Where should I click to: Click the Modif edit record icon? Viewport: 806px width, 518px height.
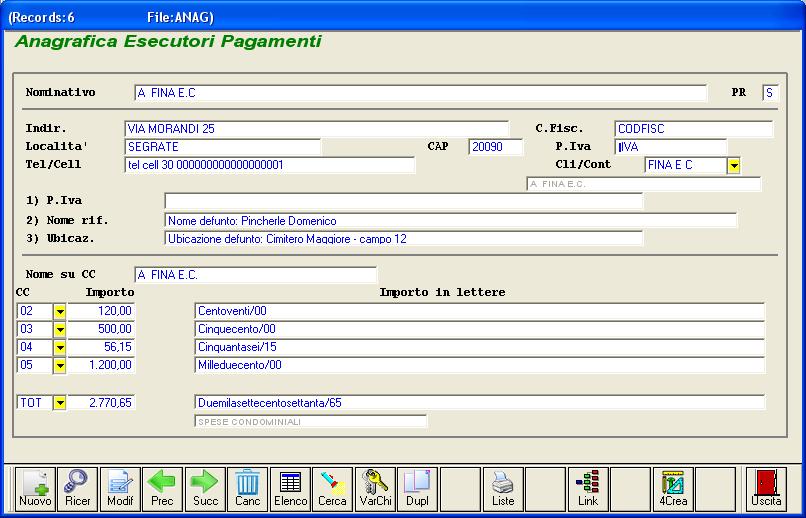120,489
